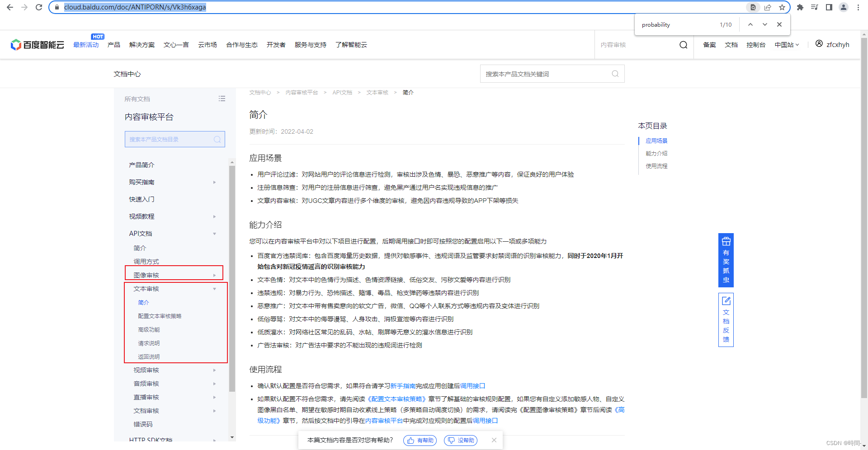
Task: Open the zfcxhyh user account
Action: click(x=832, y=44)
